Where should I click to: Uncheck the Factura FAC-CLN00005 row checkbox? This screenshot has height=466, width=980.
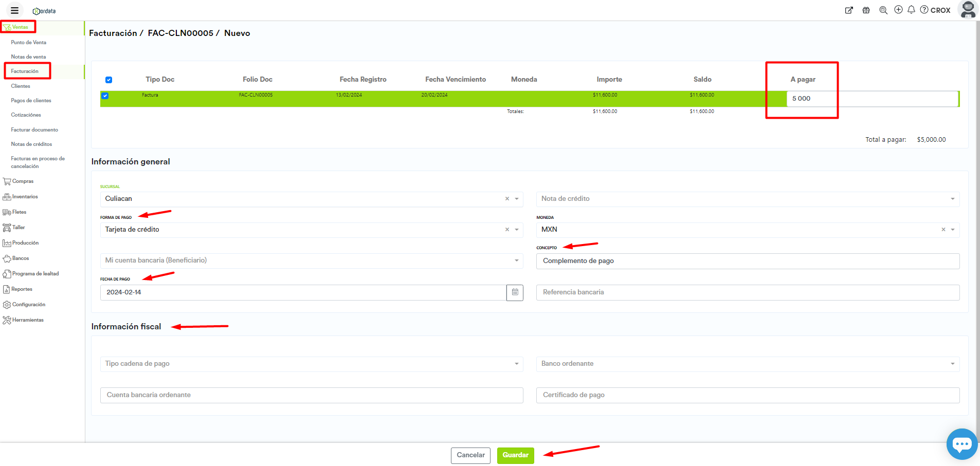pyautogui.click(x=105, y=96)
